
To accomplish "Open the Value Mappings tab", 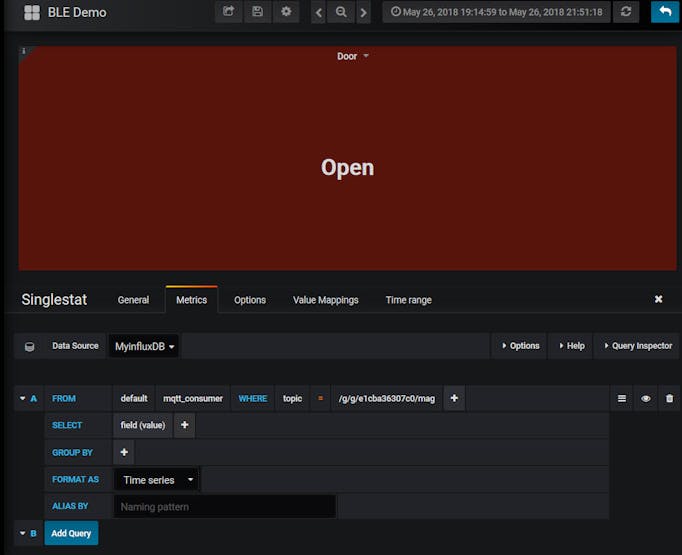I will [325, 300].
